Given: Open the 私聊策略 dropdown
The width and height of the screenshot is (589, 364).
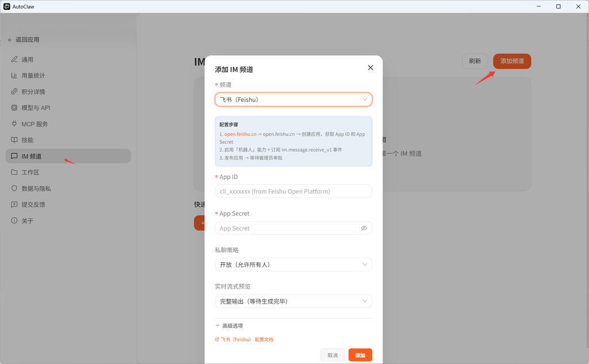Looking at the screenshot, I should 293,265.
